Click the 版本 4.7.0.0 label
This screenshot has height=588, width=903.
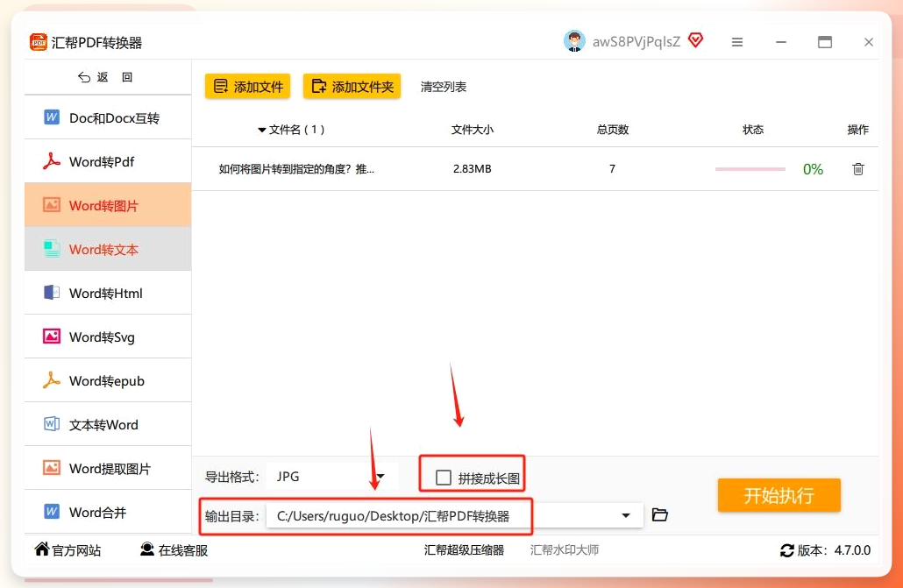834,550
